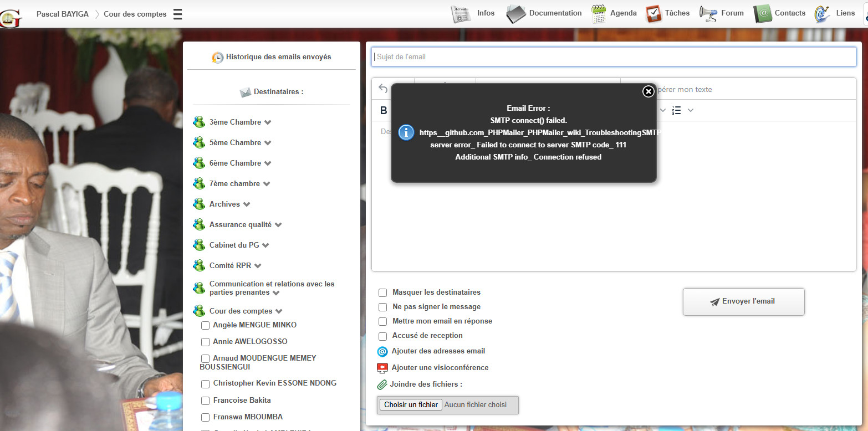Open the Infos section

[486, 13]
